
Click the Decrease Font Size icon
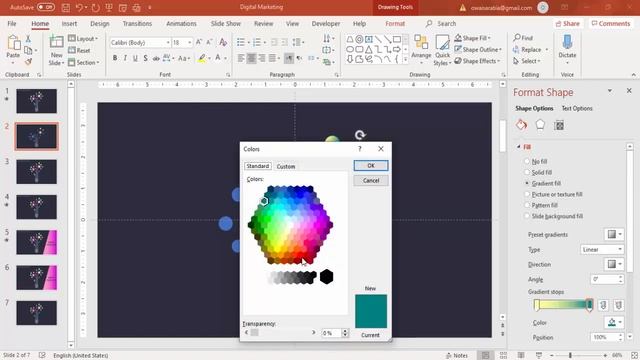click(x=209, y=42)
